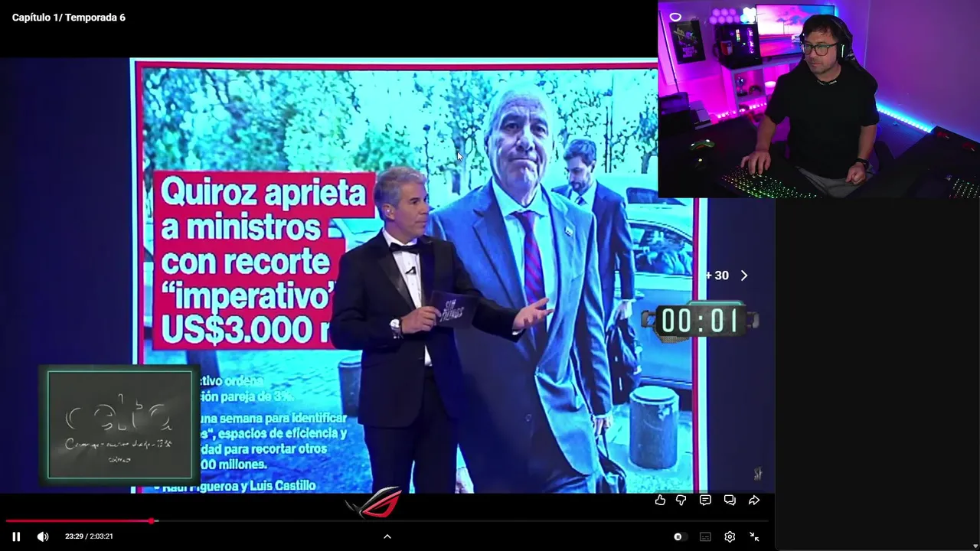
Task: Open the live chat replies icon
Action: [730, 500]
